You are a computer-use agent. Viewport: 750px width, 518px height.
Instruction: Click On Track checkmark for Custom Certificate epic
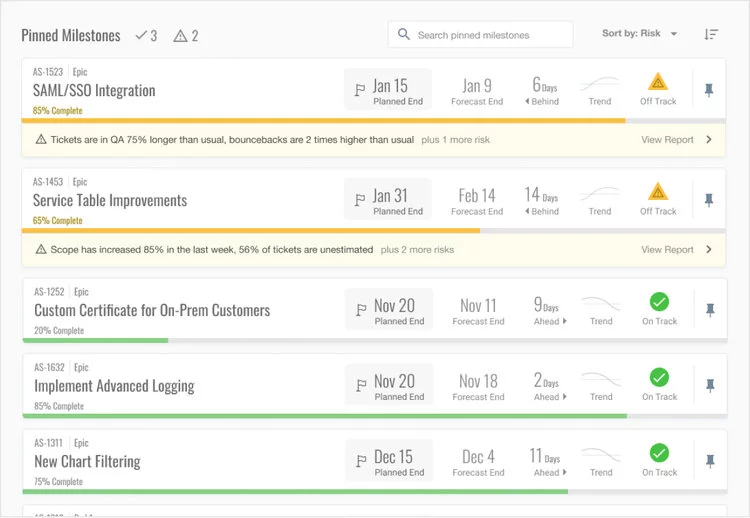(659, 302)
